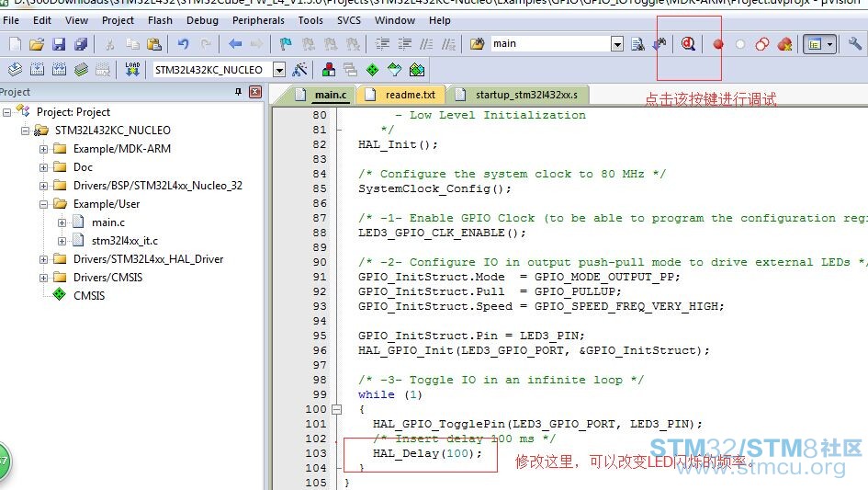Expand the Doc folder

(44, 167)
